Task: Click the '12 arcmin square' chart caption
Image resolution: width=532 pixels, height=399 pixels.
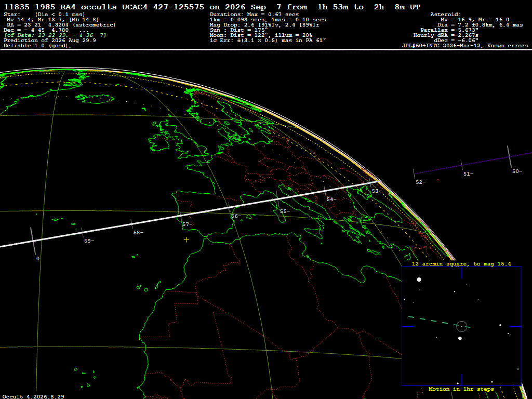Action: coord(461,263)
